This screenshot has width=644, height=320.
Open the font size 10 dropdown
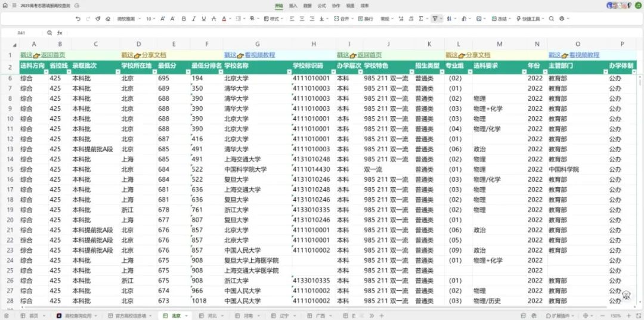(x=151, y=19)
